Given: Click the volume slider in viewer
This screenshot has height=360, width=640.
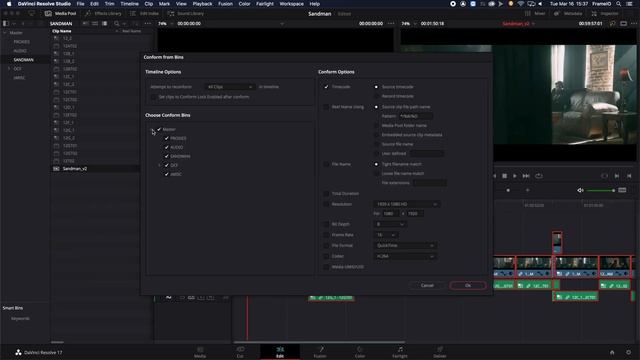Looking at the screenshot, I should pos(600,190).
